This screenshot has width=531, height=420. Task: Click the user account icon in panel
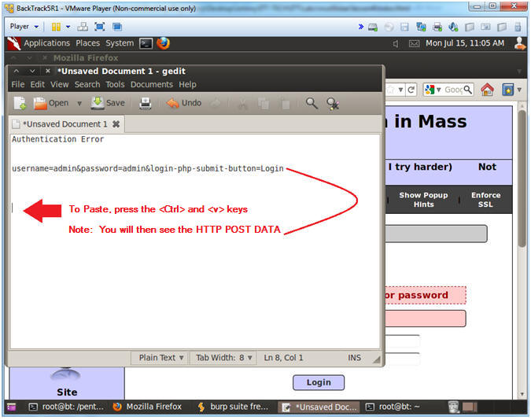pyautogui.click(x=520, y=43)
